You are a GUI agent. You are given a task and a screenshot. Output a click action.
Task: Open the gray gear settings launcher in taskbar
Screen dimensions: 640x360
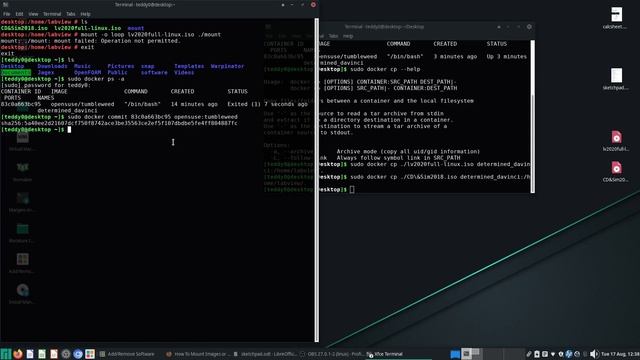pos(66,354)
